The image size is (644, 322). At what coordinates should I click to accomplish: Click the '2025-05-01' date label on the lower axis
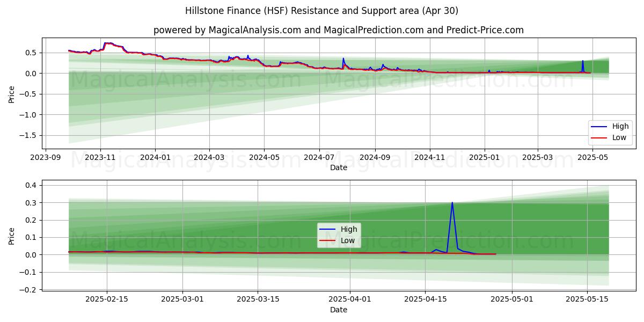(513, 299)
